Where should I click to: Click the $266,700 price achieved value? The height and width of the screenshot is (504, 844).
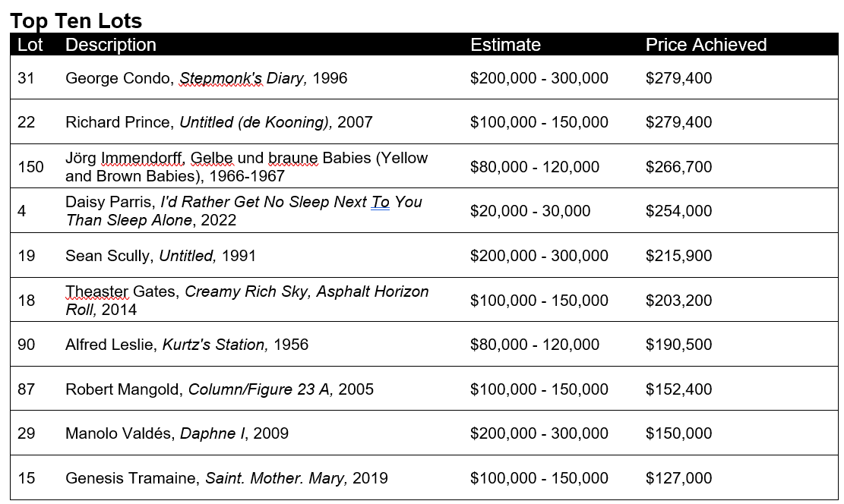(678, 167)
